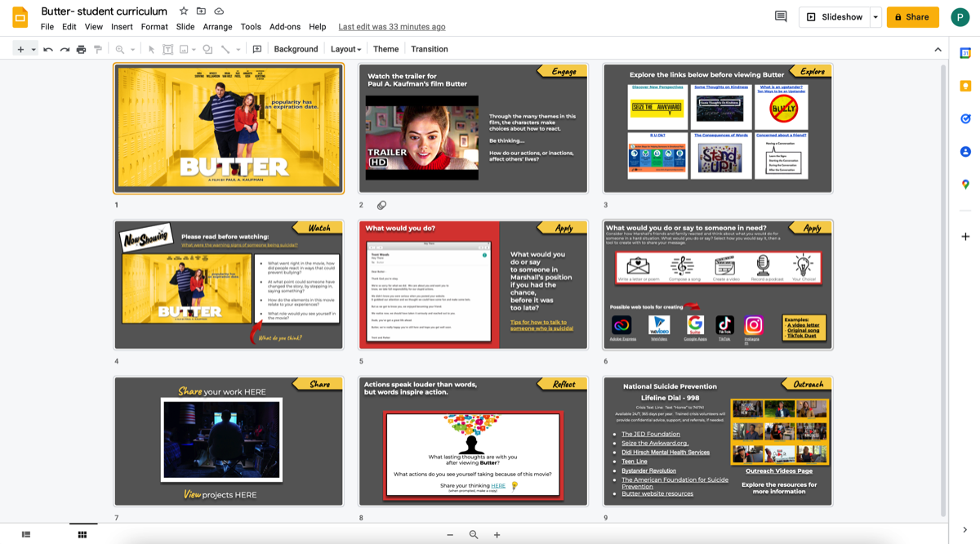Screen dimensions: 980x544
Task: Open Google Keep side panel icon
Action: pyautogui.click(x=965, y=86)
